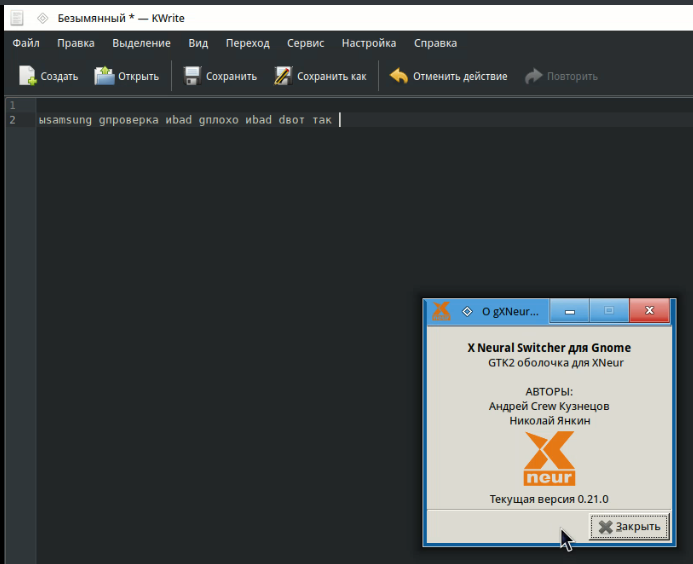Minimize the О gXNeur dialog
This screenshot has height=564, width=693.
click(x=570, y=311)
